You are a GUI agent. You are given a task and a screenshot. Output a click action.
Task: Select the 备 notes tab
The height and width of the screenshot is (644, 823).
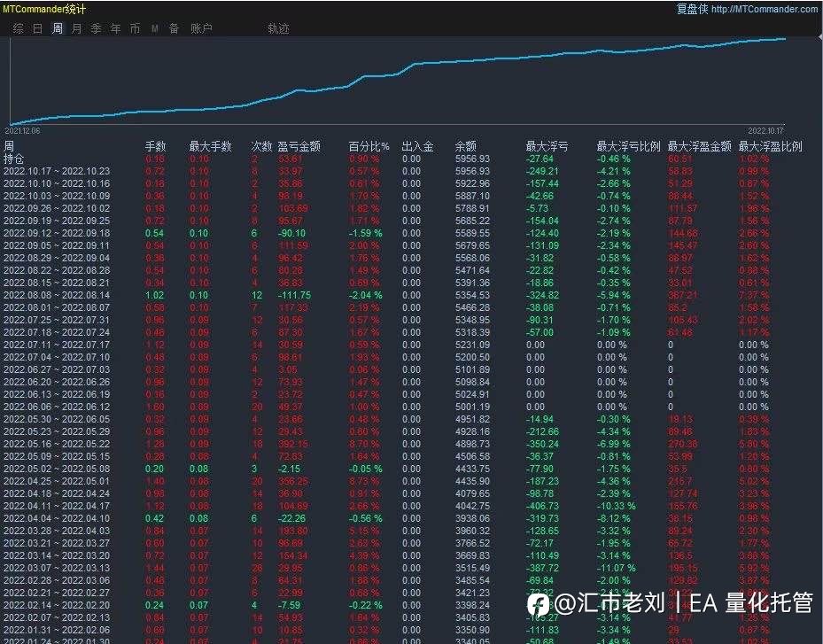(x=175, y=28)
